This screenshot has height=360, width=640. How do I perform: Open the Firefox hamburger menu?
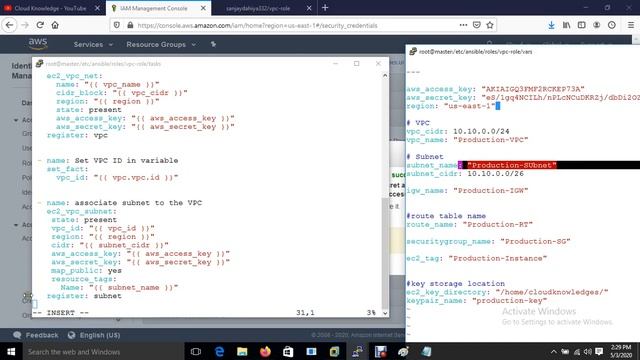pos(631,25)
